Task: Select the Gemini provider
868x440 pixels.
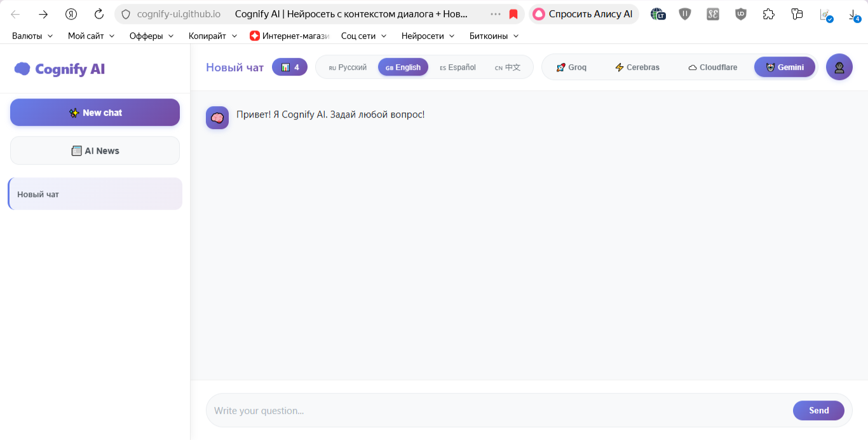Action: [785, 67]
